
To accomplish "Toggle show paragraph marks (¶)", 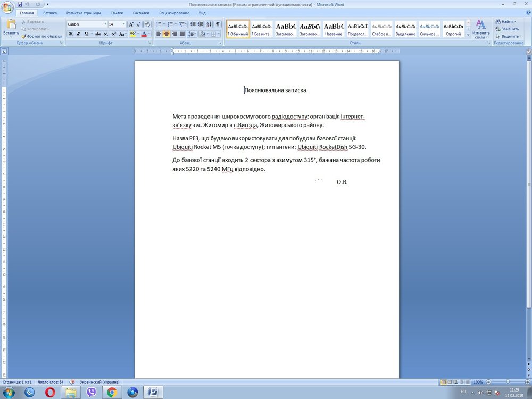I will click(x=218, y=24).
